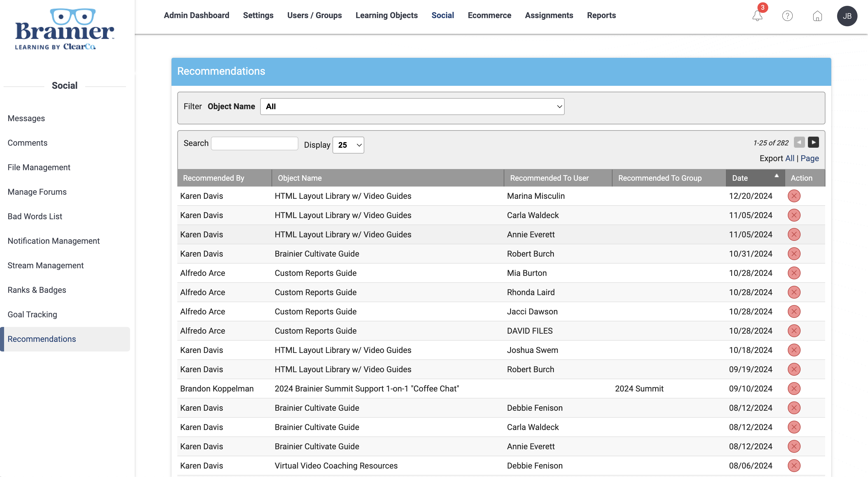Click 'Virtual Video Coaching Resources' cell
The width and height of the screenshot is (868, 477).
click(336, 466)
